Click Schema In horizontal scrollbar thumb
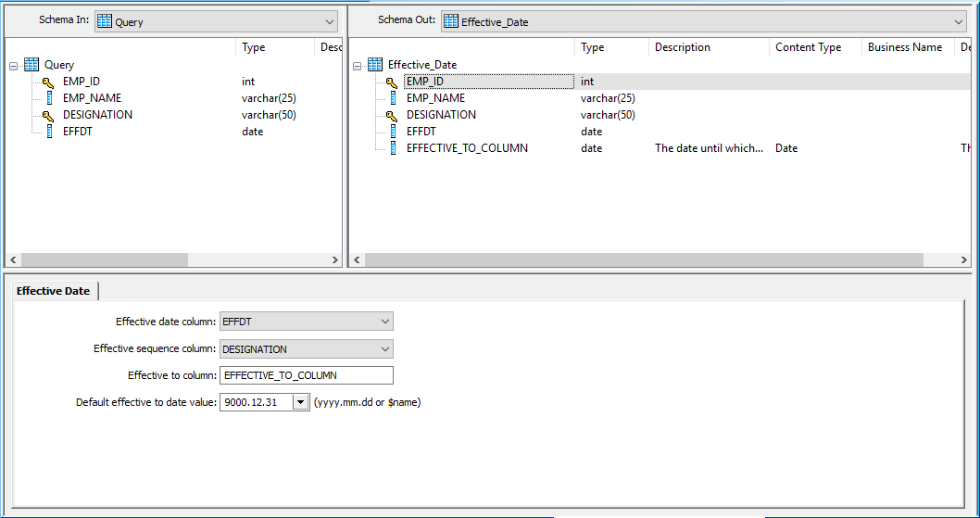 click(x=105, y=259)
